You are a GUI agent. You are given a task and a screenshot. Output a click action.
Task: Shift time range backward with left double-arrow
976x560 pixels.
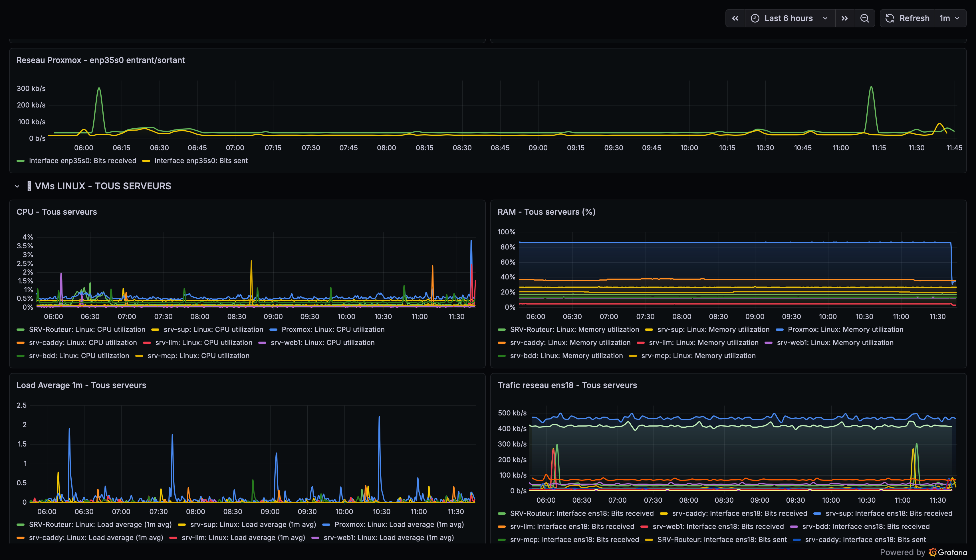pos(735,19)
